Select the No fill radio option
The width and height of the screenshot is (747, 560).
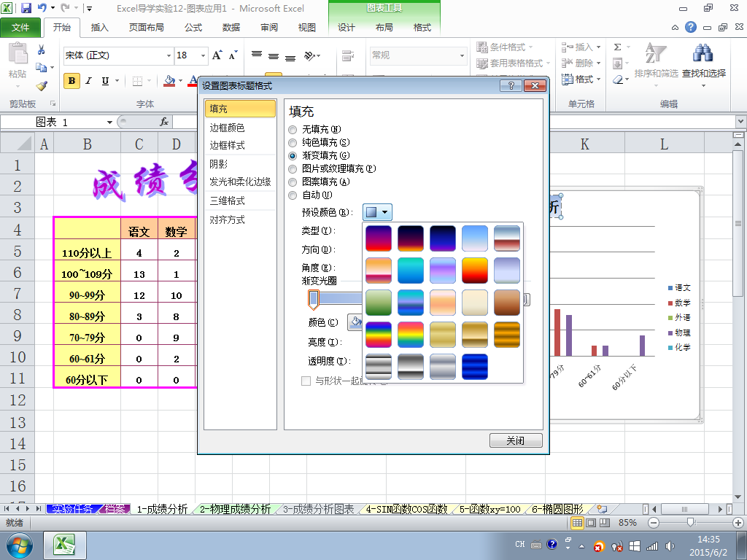pos(293,130)
